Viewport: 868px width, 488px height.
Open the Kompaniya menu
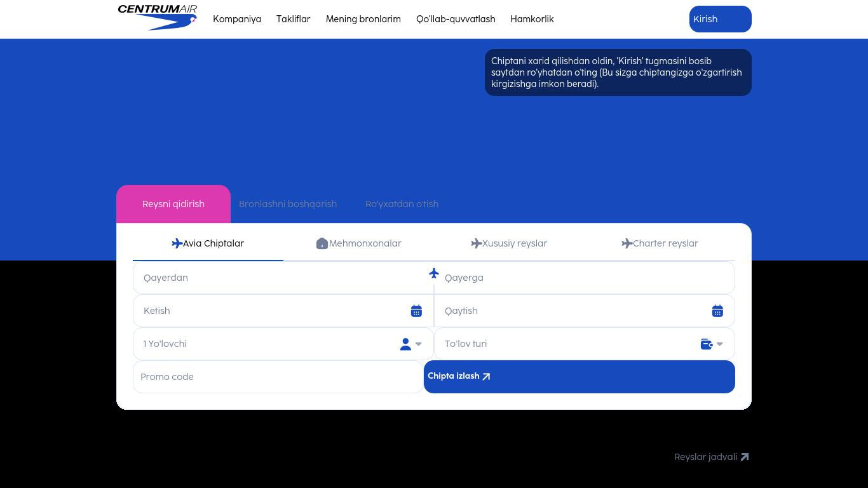[x=237, y=19]
